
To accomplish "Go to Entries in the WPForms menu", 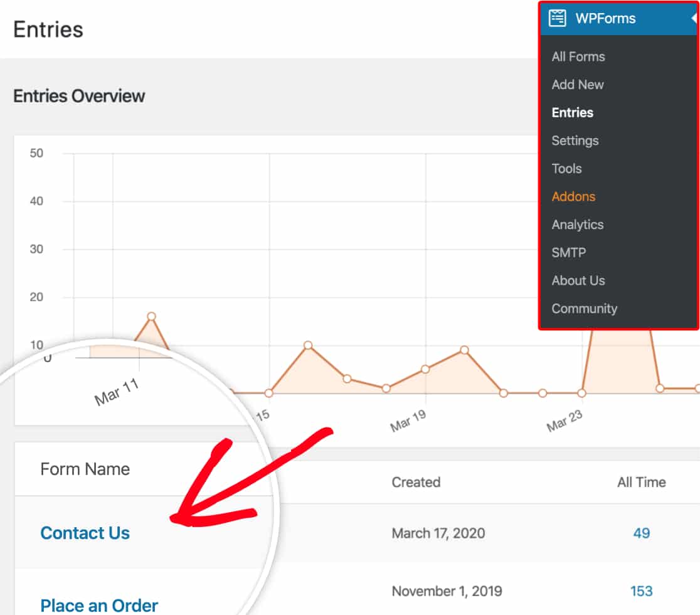I will (x=572, y=112).
